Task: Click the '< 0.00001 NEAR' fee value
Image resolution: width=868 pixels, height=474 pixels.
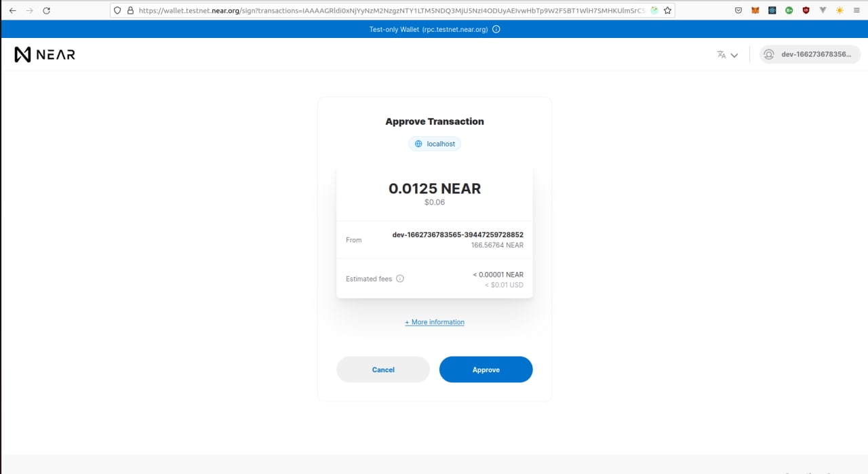Action: [498, 275]
